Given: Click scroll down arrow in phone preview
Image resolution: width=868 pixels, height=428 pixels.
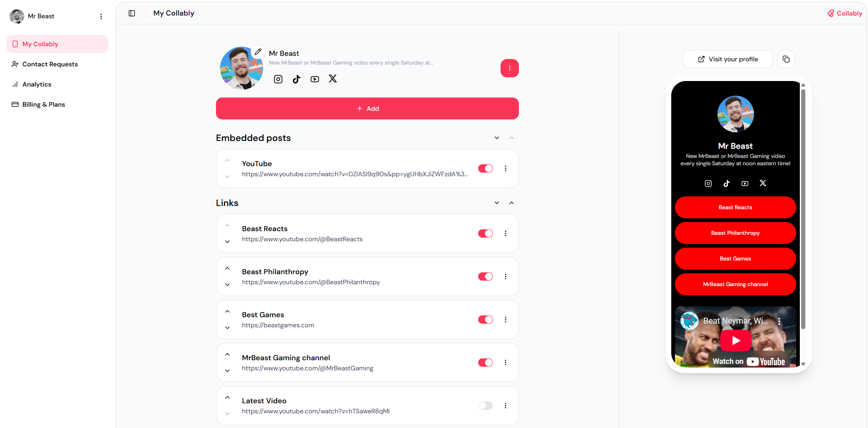Looking at the screenshot, I should point(803,364).
